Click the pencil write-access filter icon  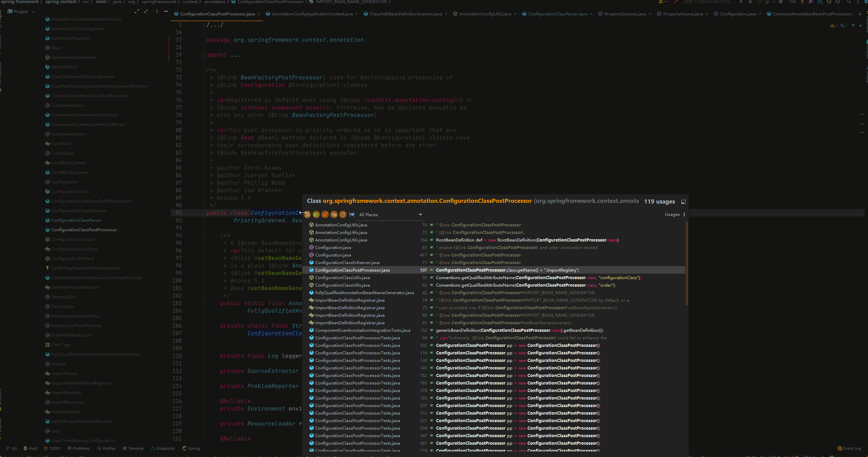[x=325, y=214]
